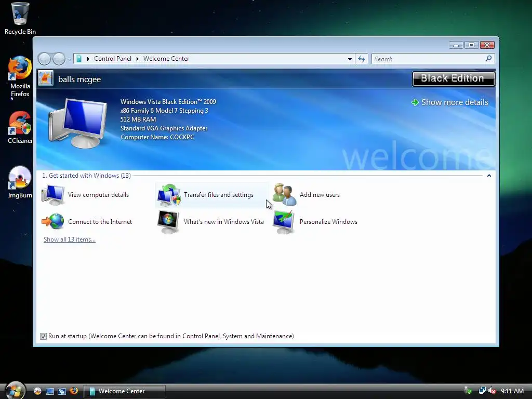Expand the arrow before Control Panel breadcrumb

click(x=88, y=59)
